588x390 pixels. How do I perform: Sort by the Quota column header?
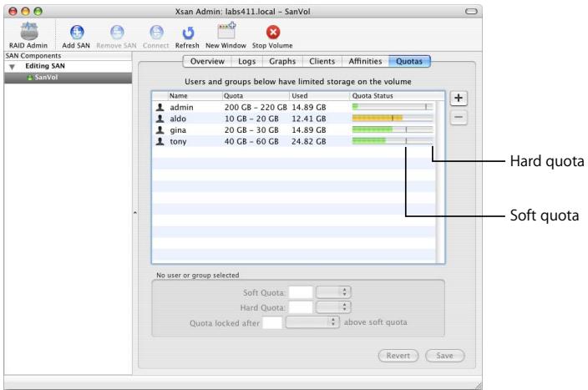click(256, 96)
